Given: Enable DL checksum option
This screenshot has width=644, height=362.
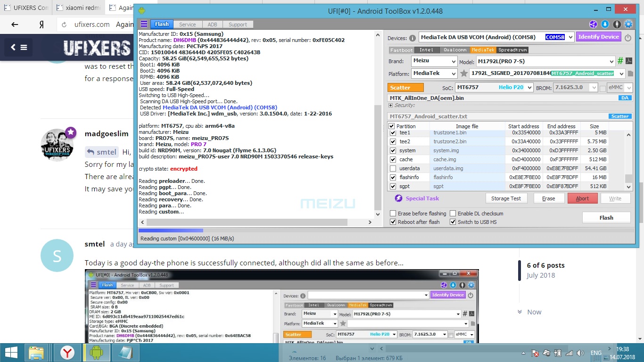Looking at the screenshot, I should click(453, 214).
